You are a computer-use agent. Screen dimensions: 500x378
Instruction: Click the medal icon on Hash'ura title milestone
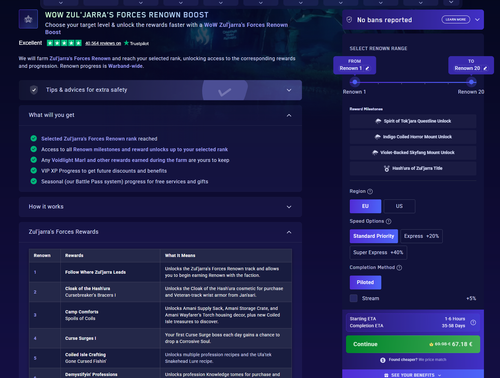tap(387, 169)
